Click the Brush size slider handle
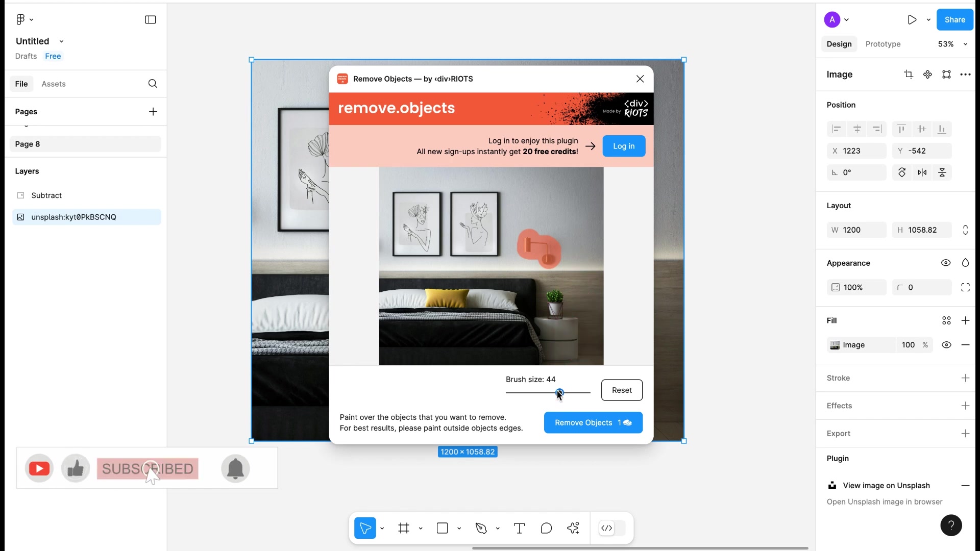The image size is (980, 551). (x=559, y=392)
